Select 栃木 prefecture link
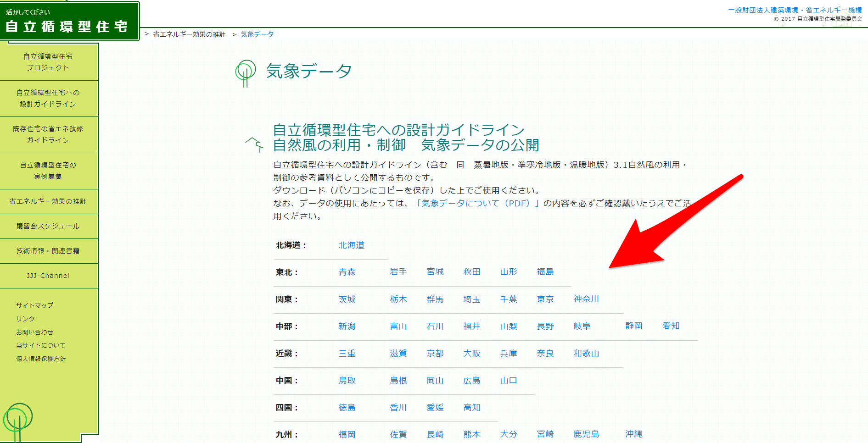 [398, 299]
